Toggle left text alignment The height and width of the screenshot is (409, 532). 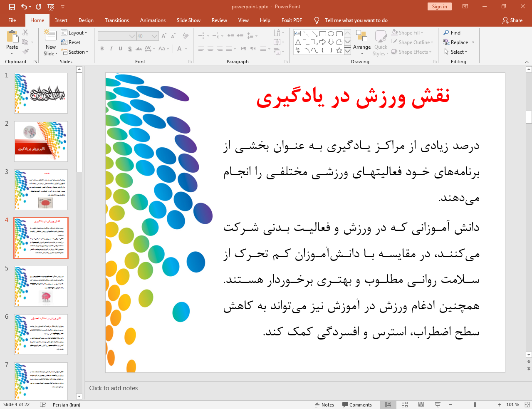201,49
